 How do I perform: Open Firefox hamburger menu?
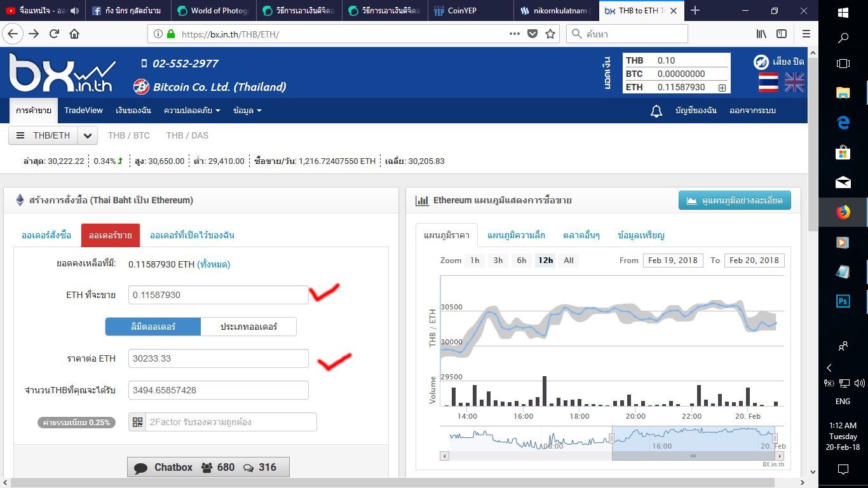click(806, 34)
